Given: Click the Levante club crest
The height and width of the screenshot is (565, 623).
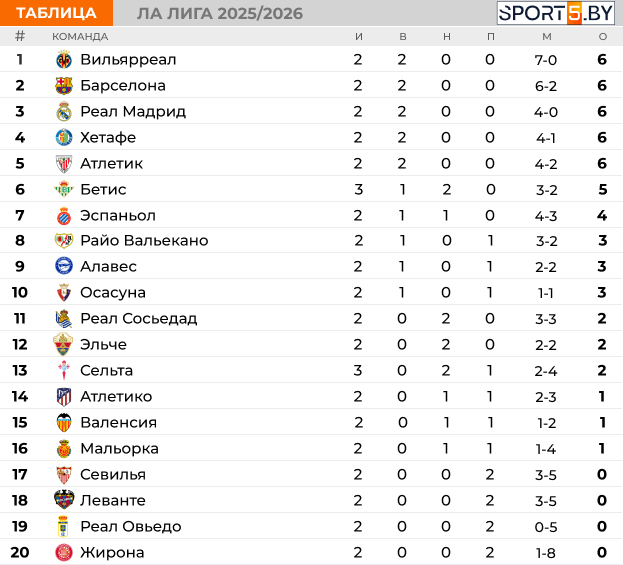Looking at the screenshot, I should click(64, 500).
